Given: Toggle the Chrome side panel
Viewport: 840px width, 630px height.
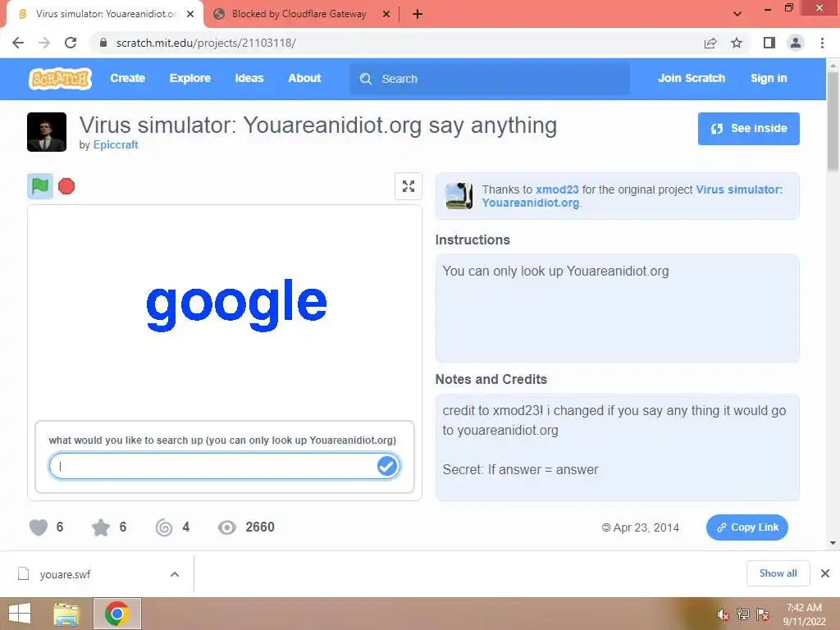Looking at the screenshot, I should [x=769, y=43].
